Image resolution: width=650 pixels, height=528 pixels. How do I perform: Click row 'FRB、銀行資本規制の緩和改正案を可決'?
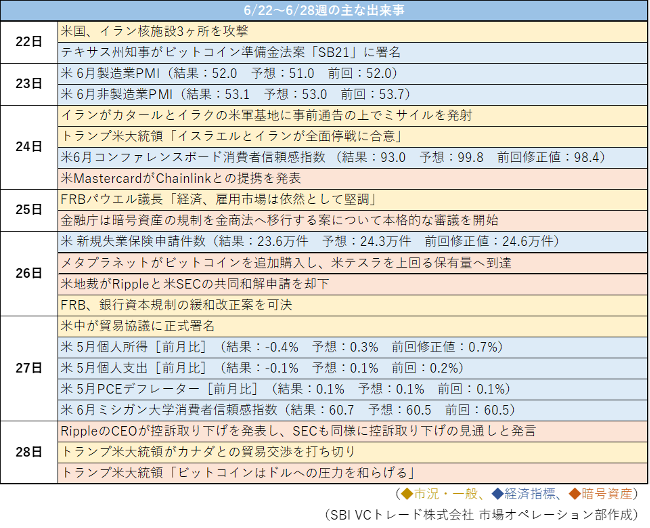[352, 305]
